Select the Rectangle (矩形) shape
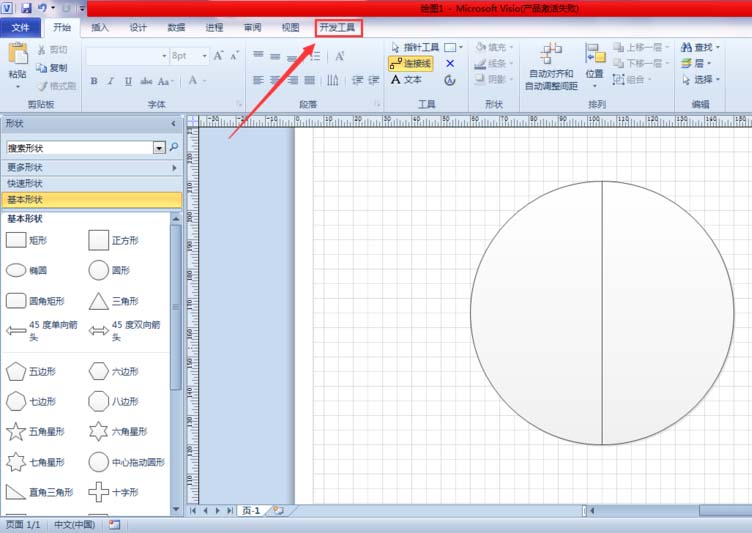Screen dimensions: 752x533 pos(27,240)
